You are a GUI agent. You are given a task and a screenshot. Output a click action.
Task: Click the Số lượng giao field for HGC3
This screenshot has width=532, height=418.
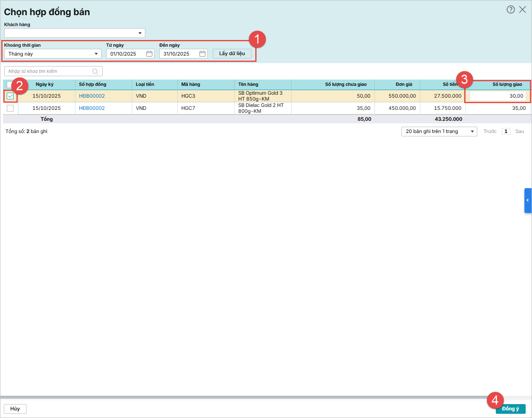click(497, 96)
